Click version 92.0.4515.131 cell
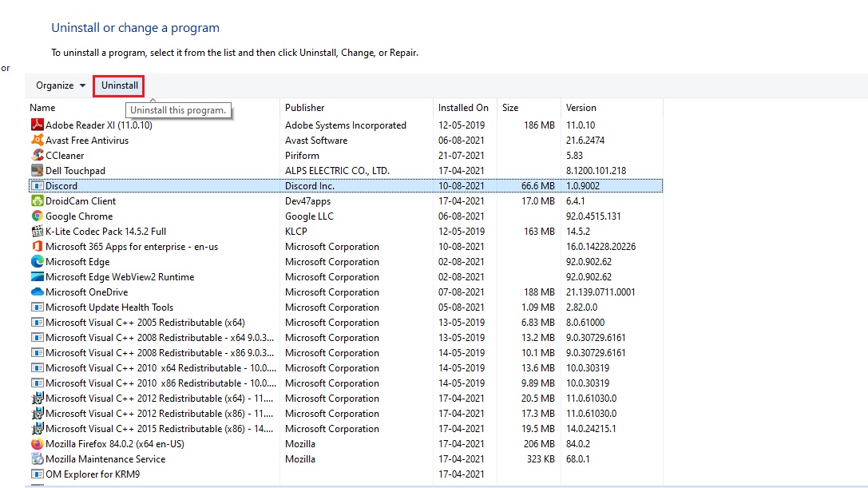The height and width of the screenshot is (488, 868). pyautogui.click(x=593, y=216)
